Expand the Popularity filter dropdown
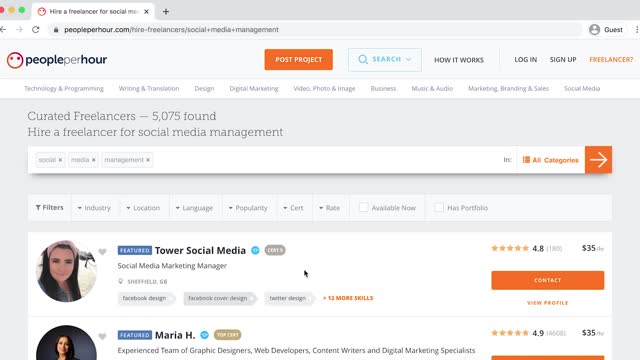 pyautogui.click(x=248, y=208)
